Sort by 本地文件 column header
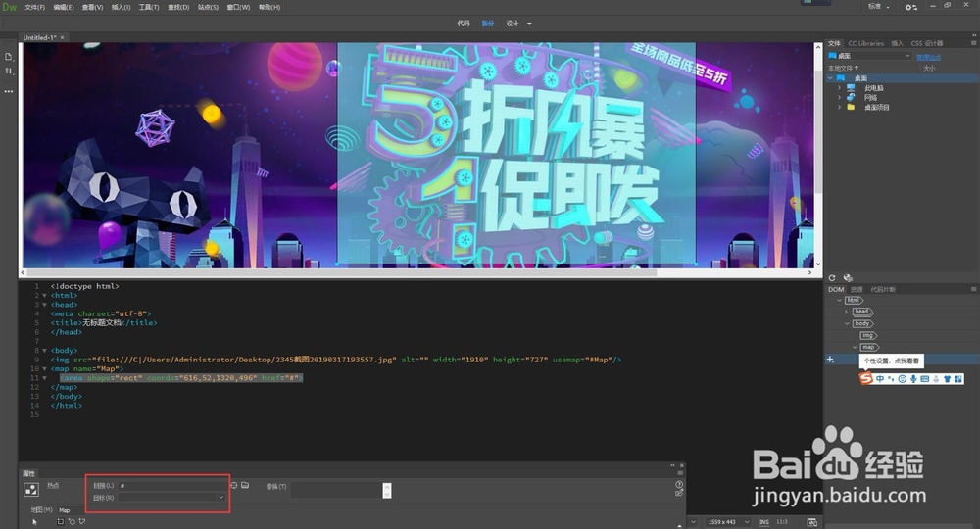The height and width of the screenshot is (529, 980). (843, 68)
